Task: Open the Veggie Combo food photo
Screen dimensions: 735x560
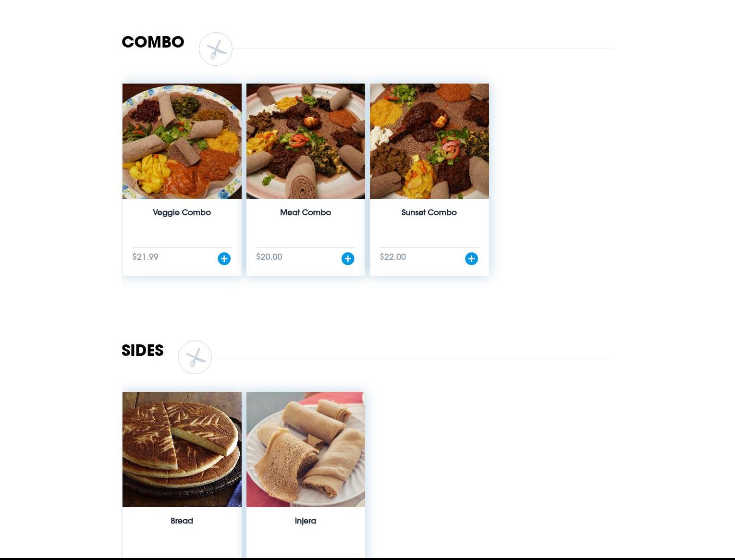Action: pyautogui.click(x=182, y=141)
